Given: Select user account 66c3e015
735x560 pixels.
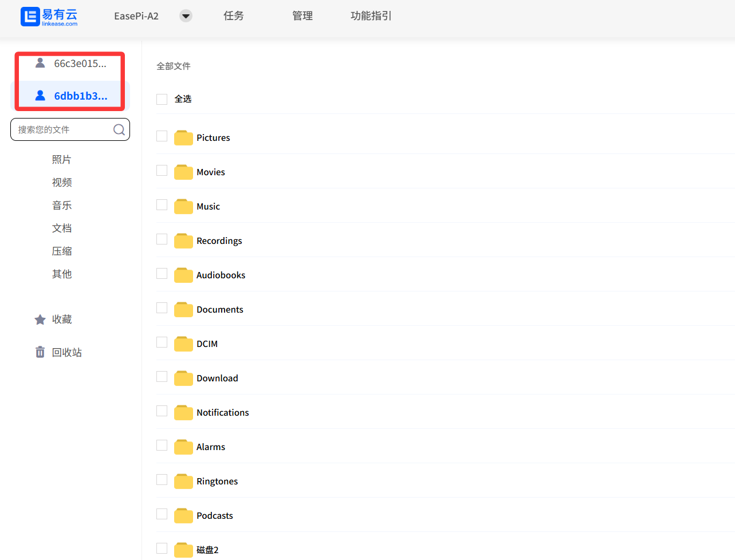Looking at the screenshot, I should click(71, 64).
